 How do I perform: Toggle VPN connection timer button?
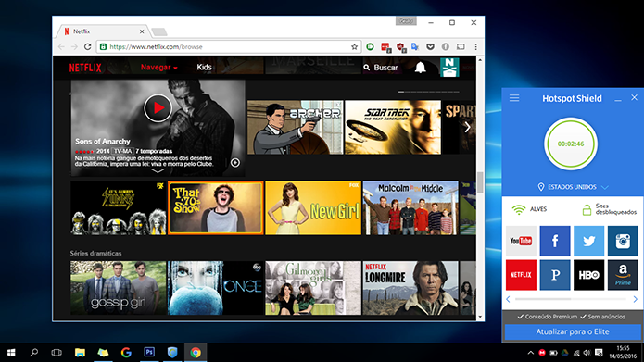(x=571, y=144)
